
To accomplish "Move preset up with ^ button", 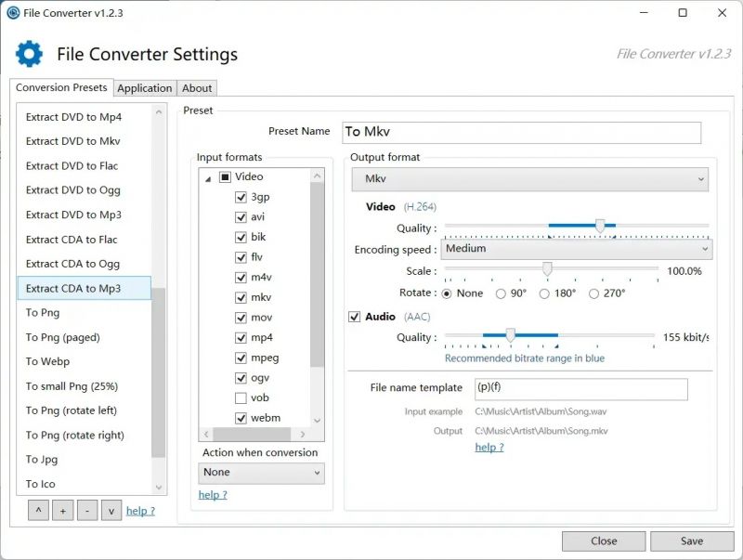I will 38,511.
